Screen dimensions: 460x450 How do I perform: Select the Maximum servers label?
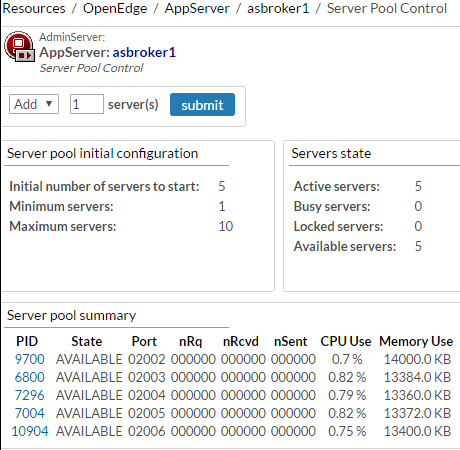(63, 226)
